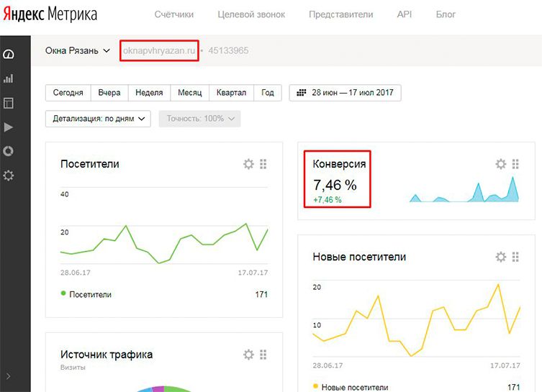This screenshot has height=392, width=542.
Task: Open Детализация: по дням dropdown
Action: (x=97, y=119)
